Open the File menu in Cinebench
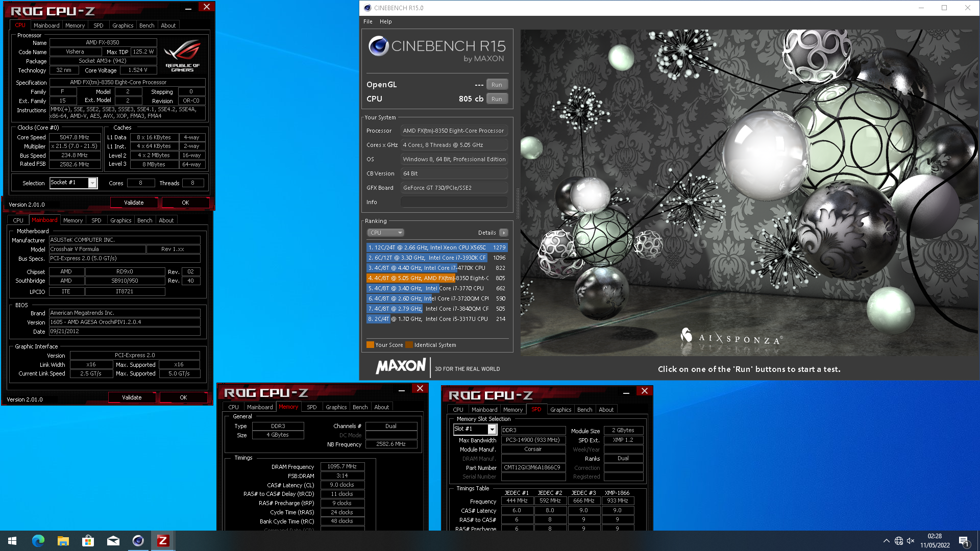The image size is (980, 551). [368, 21]
